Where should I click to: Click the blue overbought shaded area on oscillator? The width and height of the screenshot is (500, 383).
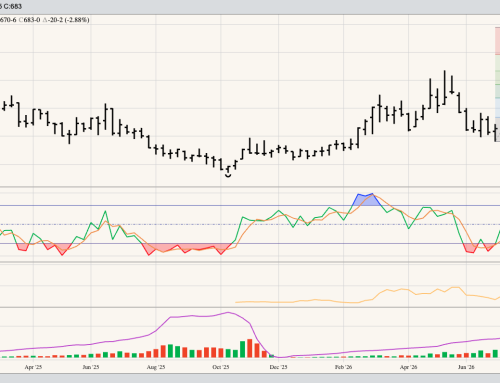(367, 199)
